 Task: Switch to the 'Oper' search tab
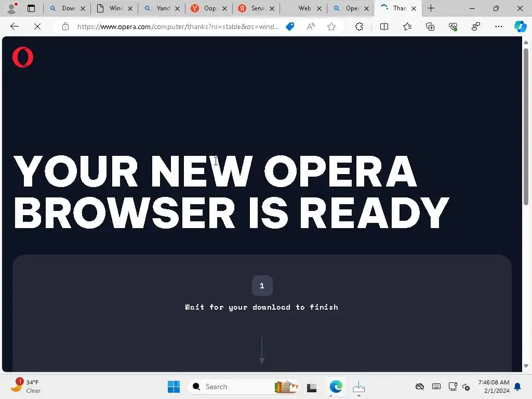351,8
